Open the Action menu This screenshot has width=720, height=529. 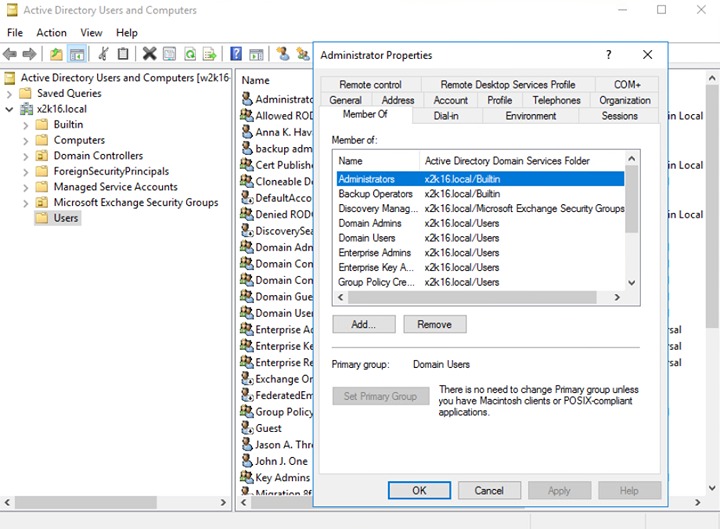tap(51, 32)
